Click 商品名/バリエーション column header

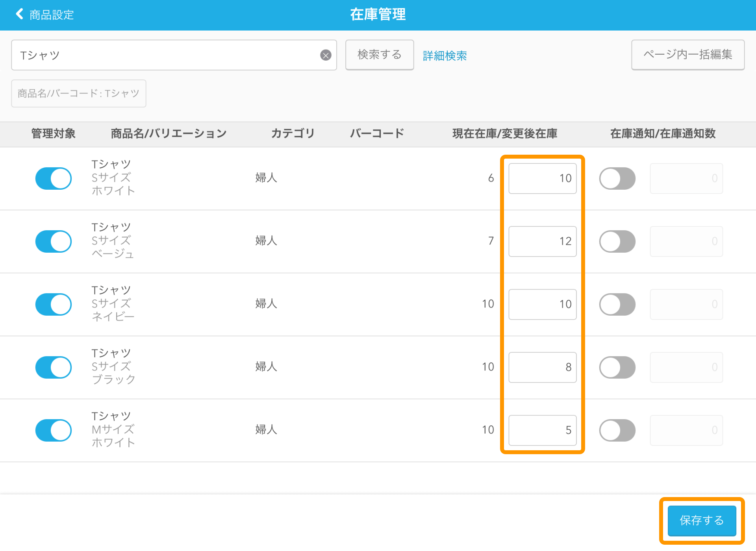coord(169,133)
